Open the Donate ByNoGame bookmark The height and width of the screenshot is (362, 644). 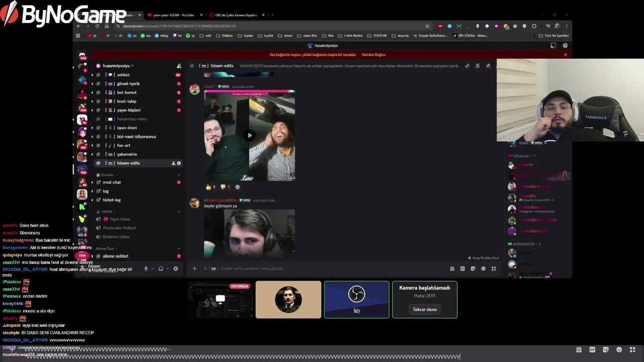(x=429, y=36)
